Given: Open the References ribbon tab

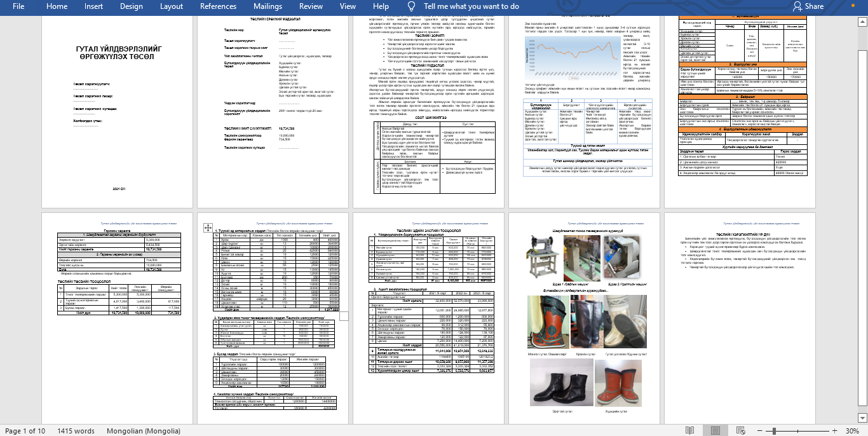Looking at the screenshot, I should [218, 6].
